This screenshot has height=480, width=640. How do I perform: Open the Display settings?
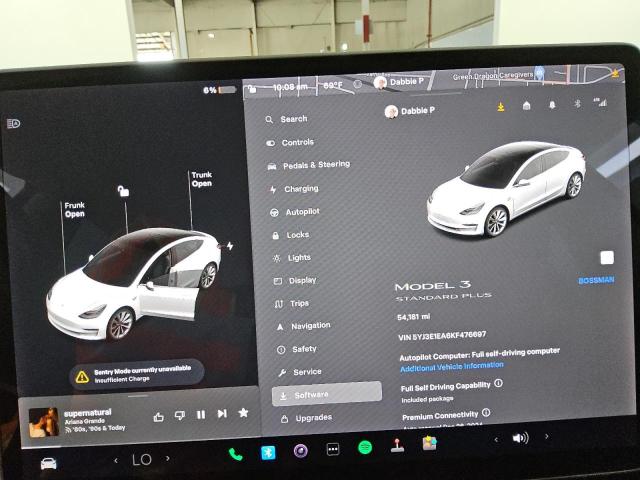coord(295,281)
